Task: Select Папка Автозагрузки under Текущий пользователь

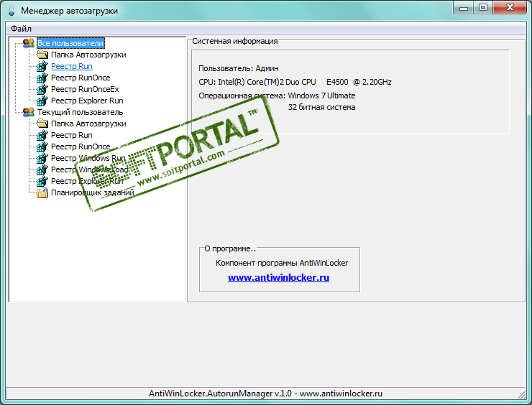Action: pos(88,124)
